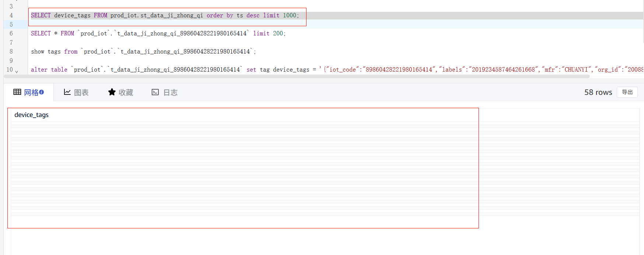Viewport: 644px width, 255px height.
Task: Click line number 4 in gutter
Action: [x=11, y=15]
